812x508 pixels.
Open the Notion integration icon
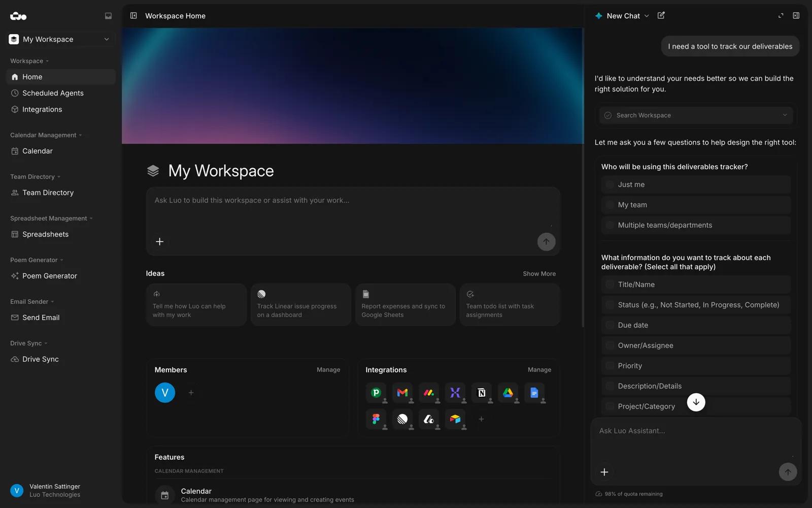[481, 393]
